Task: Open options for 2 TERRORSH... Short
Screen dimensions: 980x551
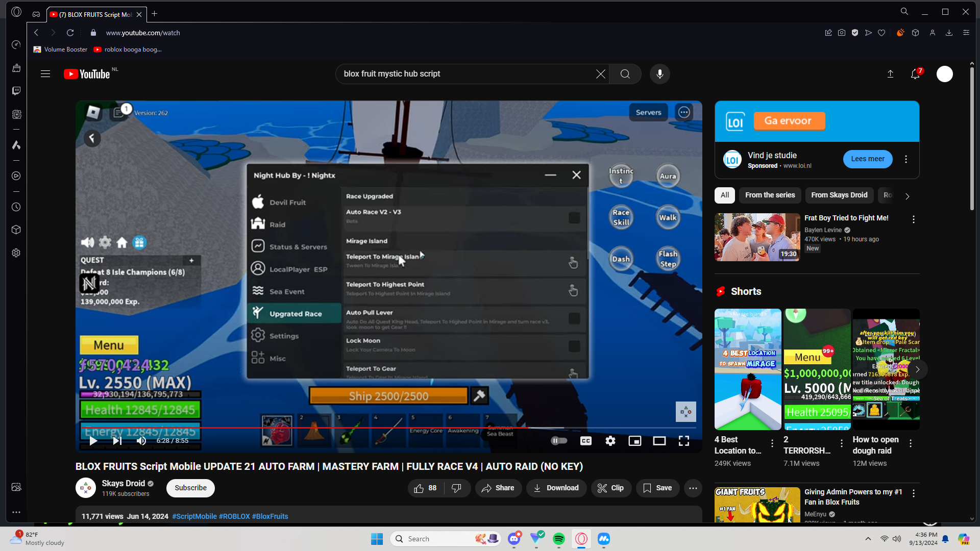Action: tap(842, 444)
